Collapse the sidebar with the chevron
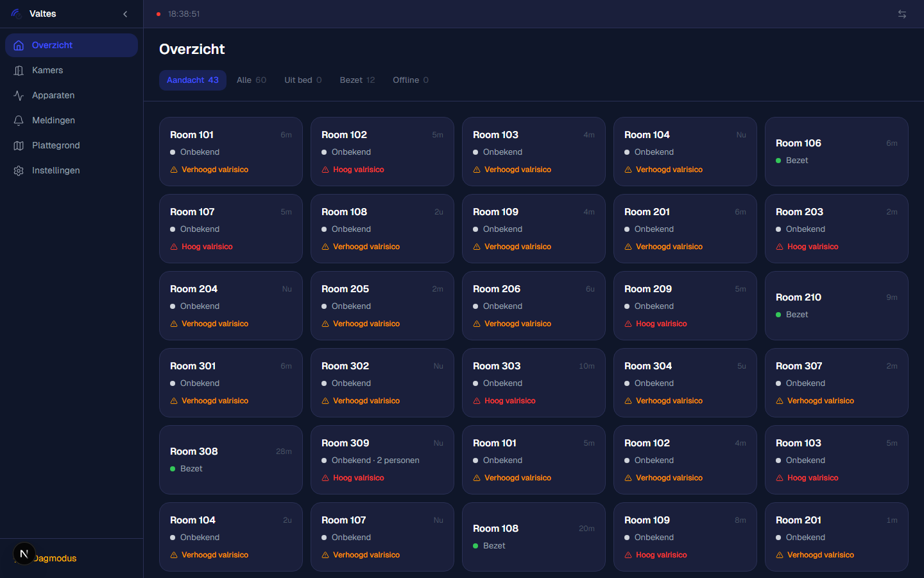Viewport: 924px width, 578px height. (125, 14)
